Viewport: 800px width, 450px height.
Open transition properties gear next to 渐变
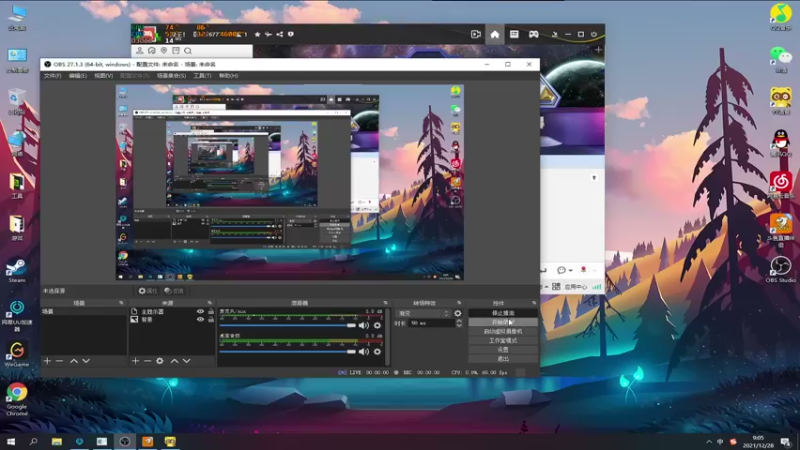coord(458,313)
